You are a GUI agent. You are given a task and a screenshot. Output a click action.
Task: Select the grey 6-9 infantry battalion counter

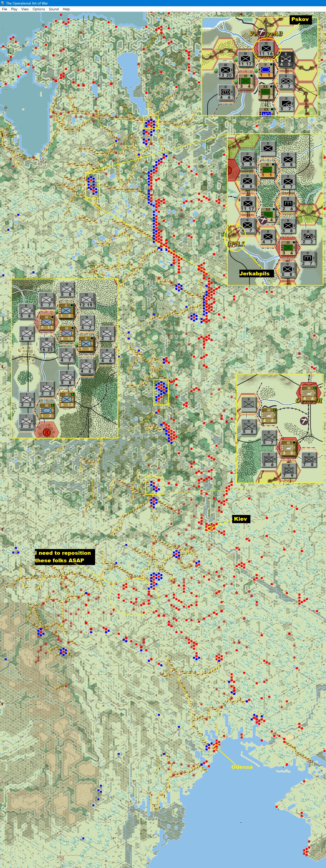tap(26, 333)
